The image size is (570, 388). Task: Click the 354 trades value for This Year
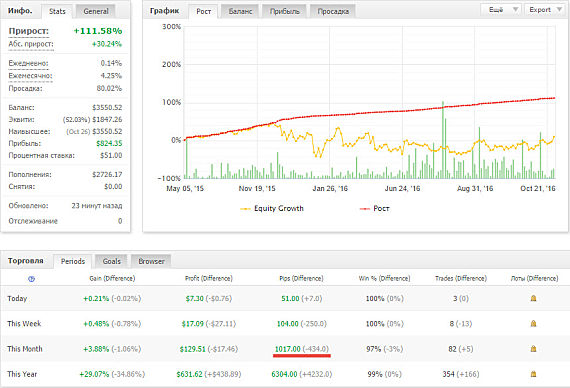(x=449, y=374)
